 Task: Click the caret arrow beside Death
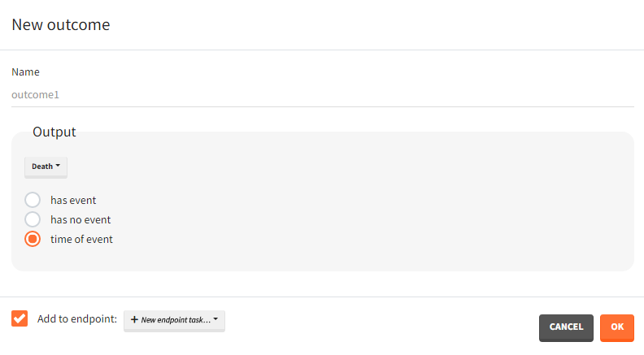[x=58, y=166]
